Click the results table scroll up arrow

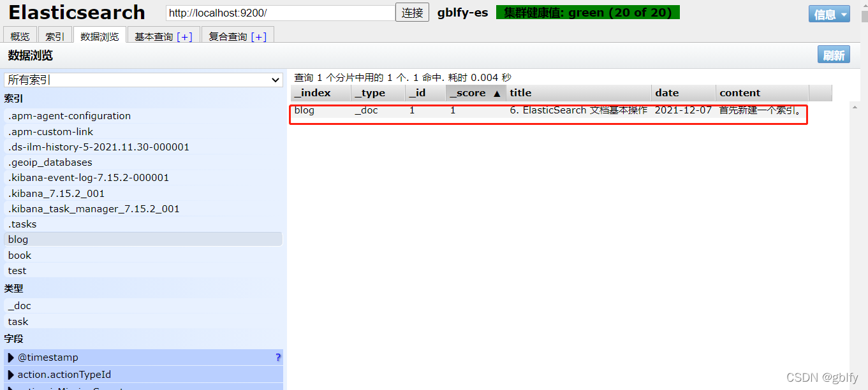[x=855, y=107]
